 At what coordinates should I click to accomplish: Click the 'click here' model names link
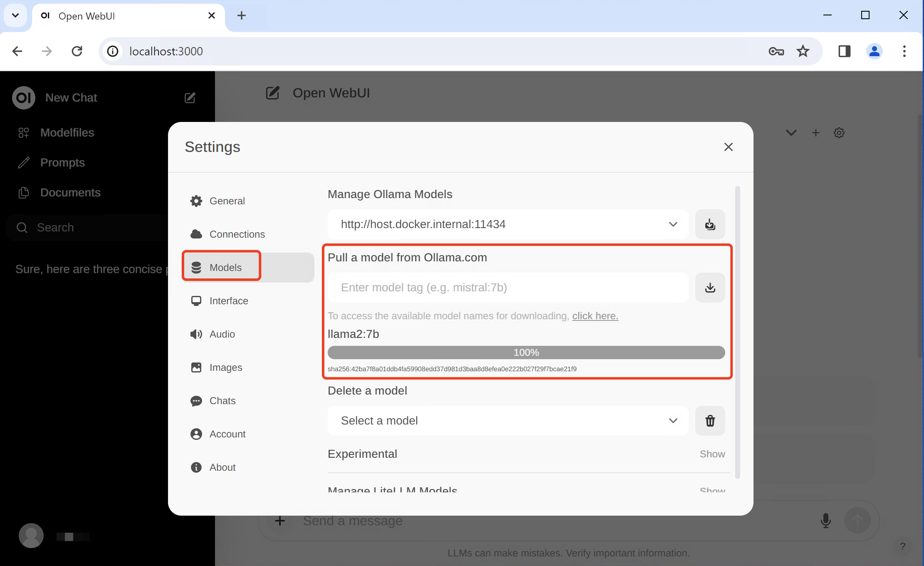pos(595,316)
